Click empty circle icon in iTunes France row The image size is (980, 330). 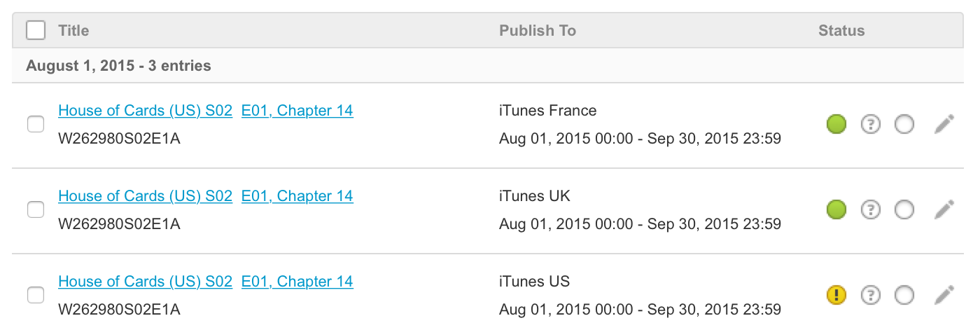(x=904, y=125)
